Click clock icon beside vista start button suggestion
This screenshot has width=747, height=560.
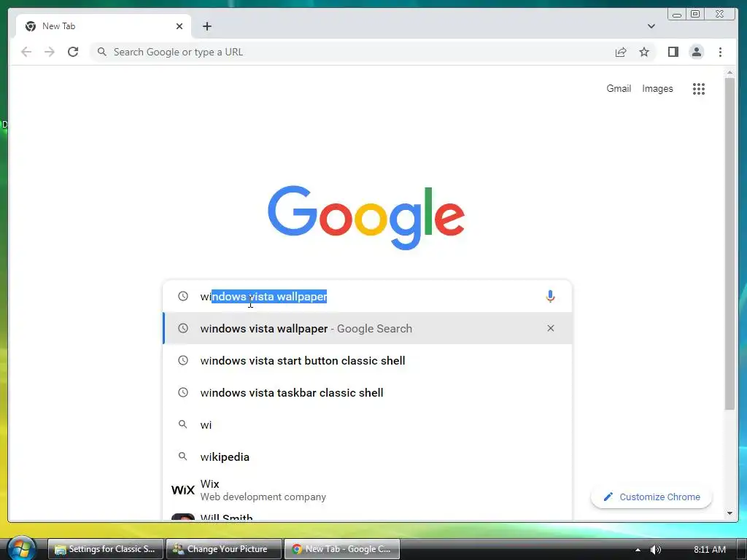[x=183, y=360]
